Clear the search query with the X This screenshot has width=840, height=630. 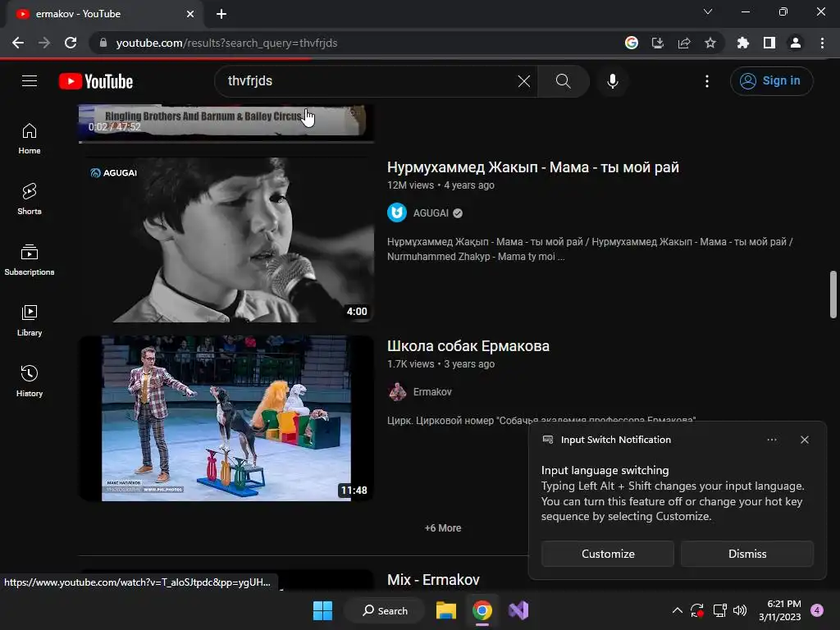tap(524, 81)
